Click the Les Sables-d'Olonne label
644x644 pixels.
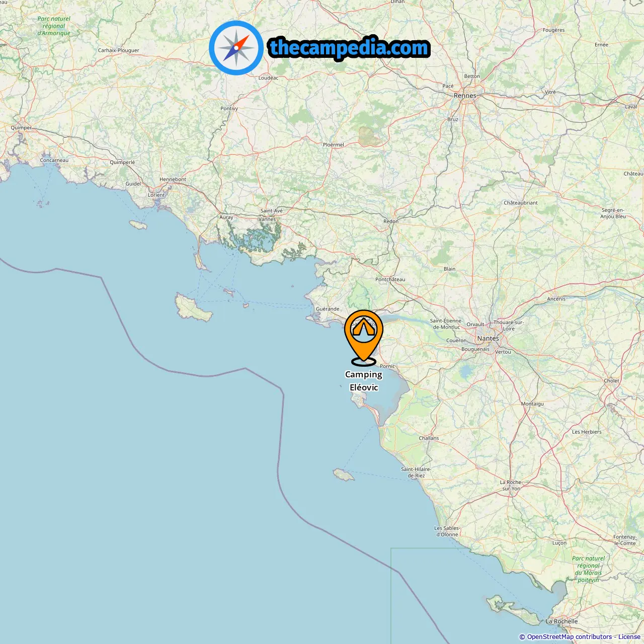(x=447, y=531)
